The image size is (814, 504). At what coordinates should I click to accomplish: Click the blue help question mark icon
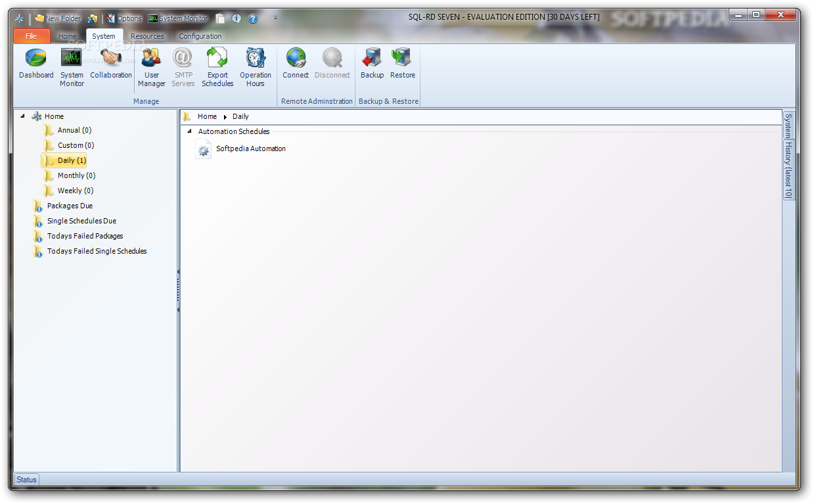pos(253,18)
